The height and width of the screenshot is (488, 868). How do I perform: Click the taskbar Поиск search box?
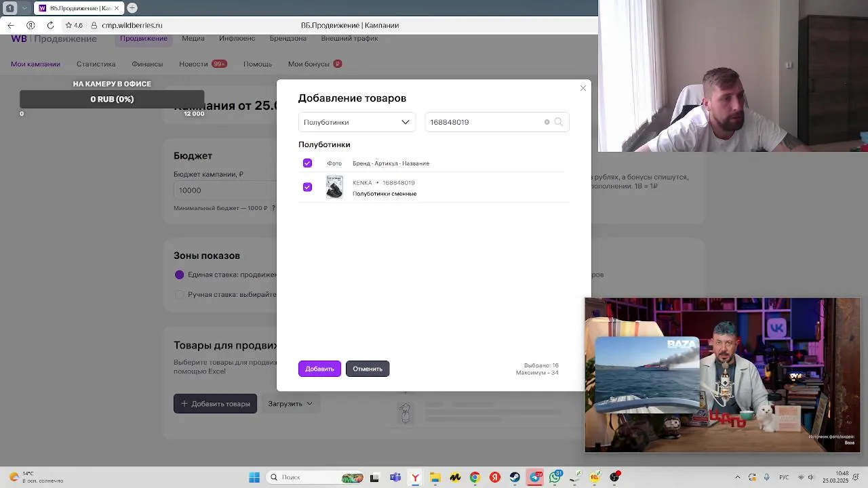coord(315,477)
